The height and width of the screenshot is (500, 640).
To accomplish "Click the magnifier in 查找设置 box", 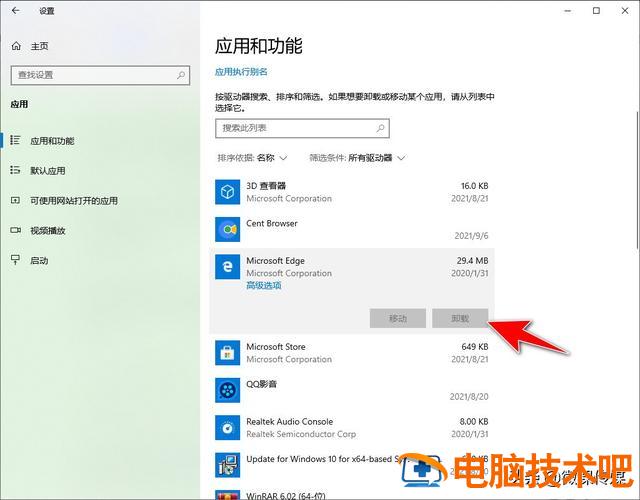I will pos(181,75).
